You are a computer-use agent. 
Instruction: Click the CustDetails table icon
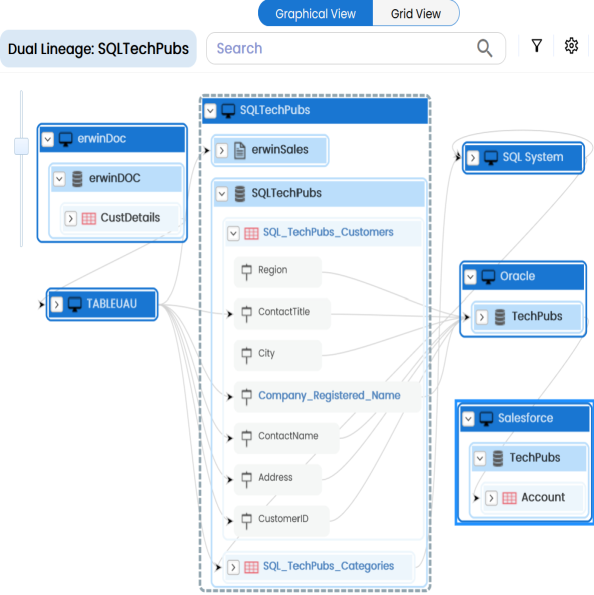[x=89, y=219]
